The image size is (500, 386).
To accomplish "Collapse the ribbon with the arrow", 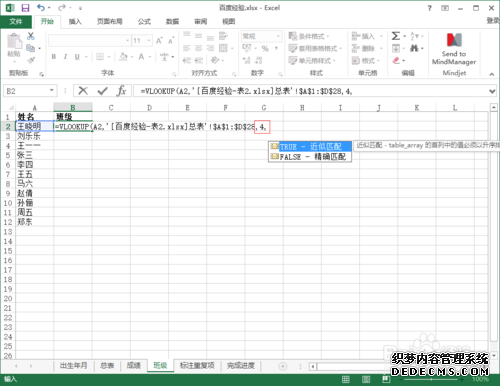I will tap(492, 74).
